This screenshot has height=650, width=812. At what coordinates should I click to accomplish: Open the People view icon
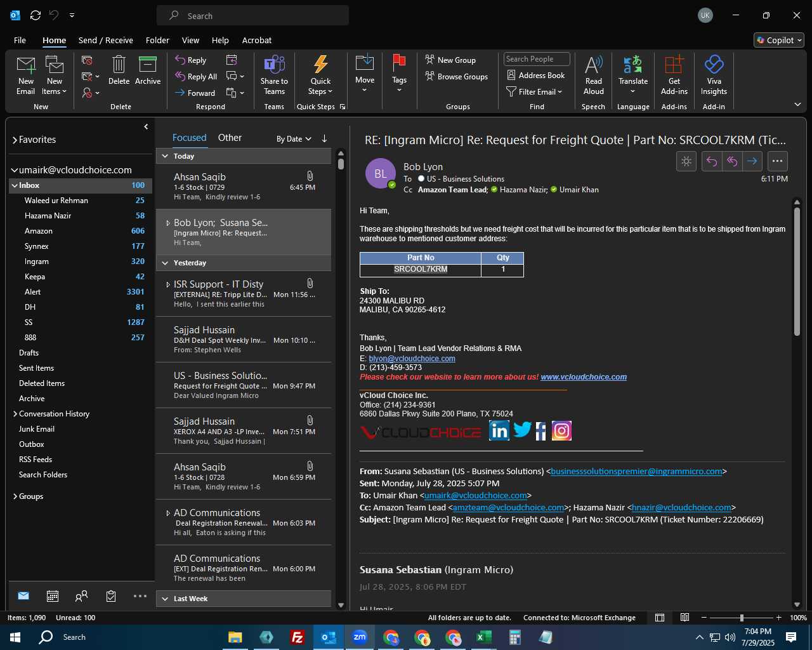(81, 596)
